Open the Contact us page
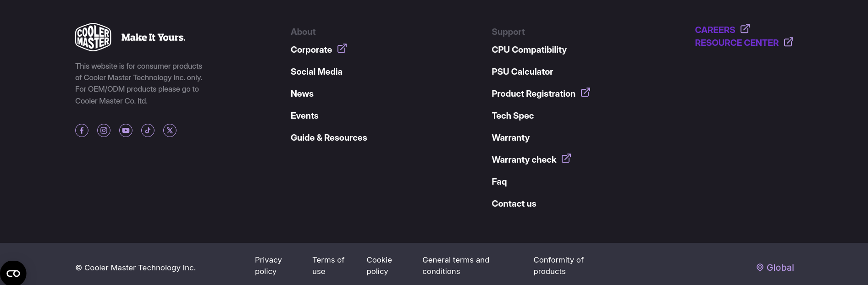 coord(514,203)
